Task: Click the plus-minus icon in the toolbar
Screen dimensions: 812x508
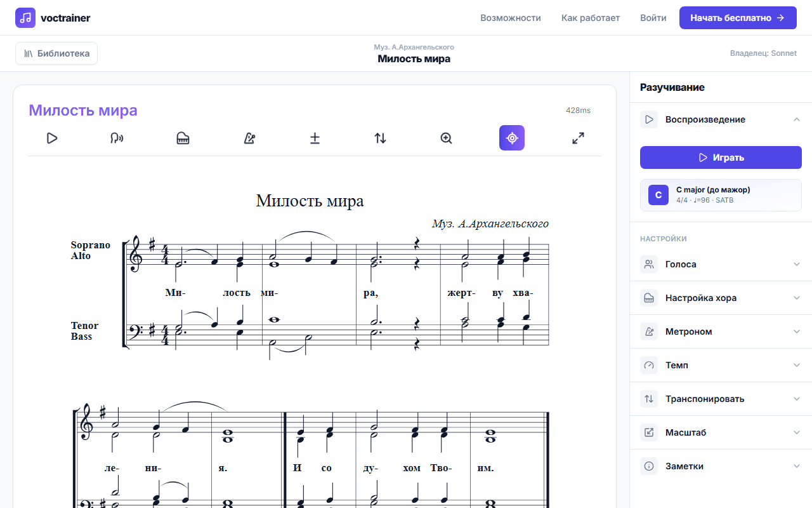Action: [x=315, y=138]
